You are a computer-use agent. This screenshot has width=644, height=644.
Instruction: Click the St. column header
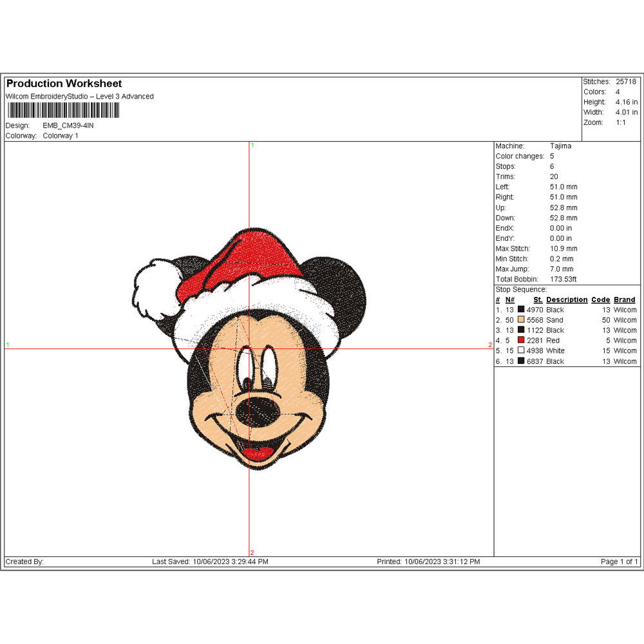click(538, 300)
